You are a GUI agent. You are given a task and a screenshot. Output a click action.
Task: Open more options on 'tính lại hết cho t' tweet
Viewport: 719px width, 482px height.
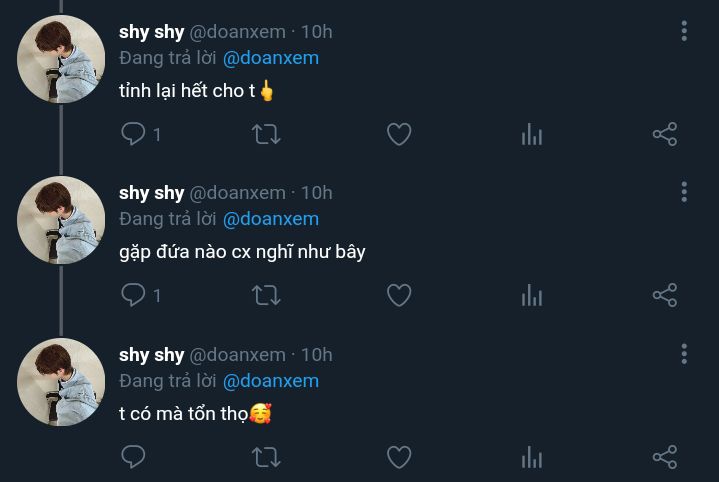(684, 31)
